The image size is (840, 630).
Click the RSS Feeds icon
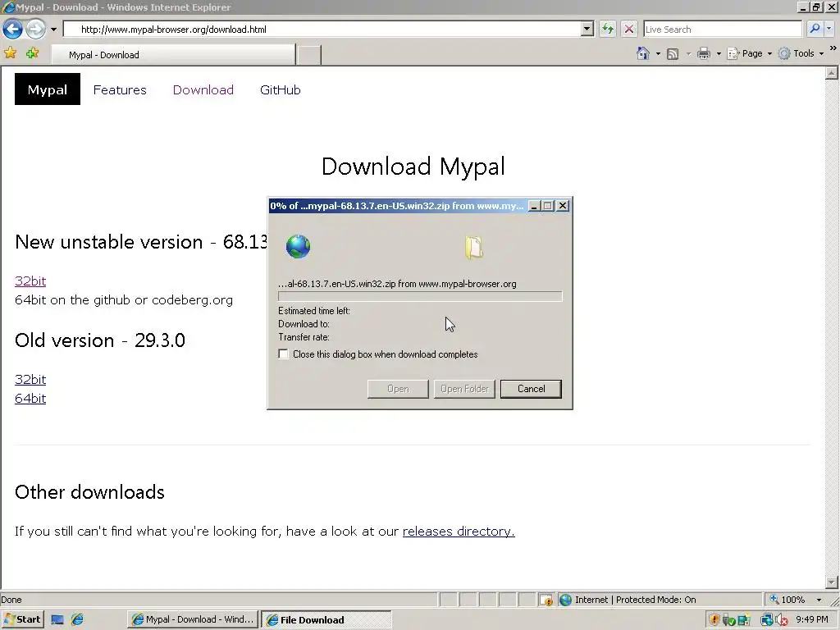(673, 53)
